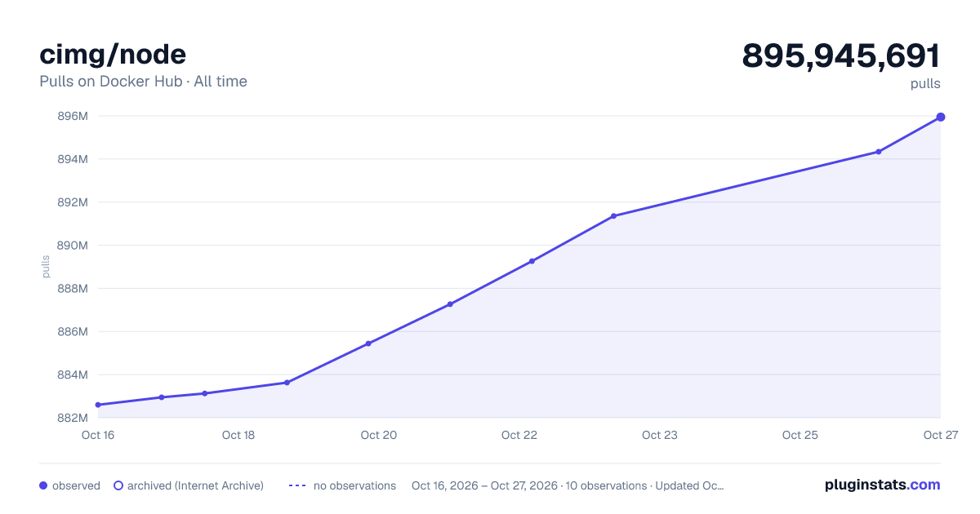Viewport: 980px width, 514px height.
Task: Click the Oct 25 x-axis label
Action: [x=800, y=435]
